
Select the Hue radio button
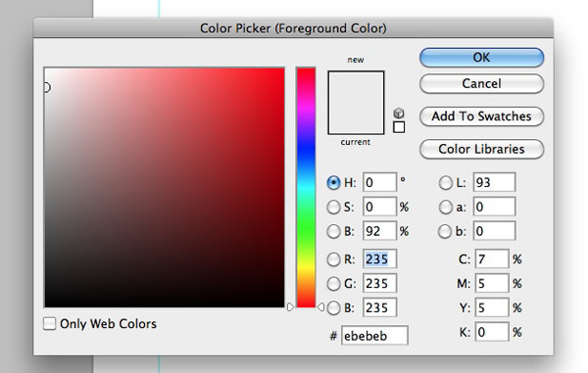coord(333,183)
